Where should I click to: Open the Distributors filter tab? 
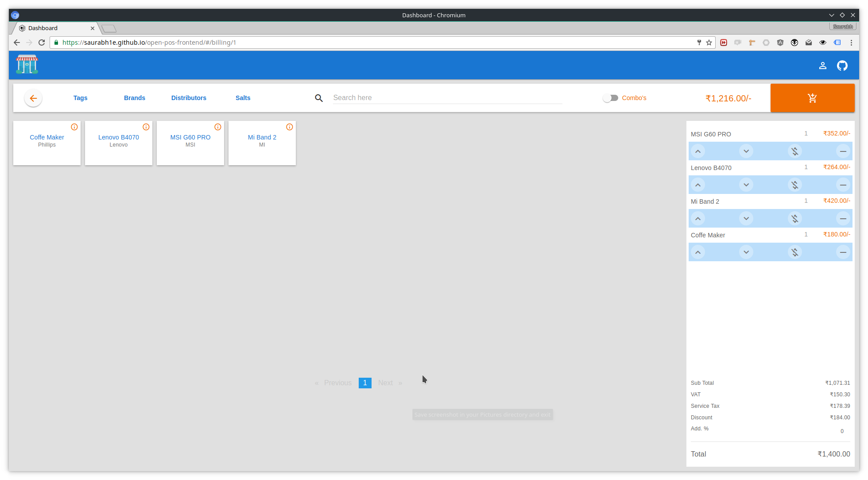click(189, 98)
